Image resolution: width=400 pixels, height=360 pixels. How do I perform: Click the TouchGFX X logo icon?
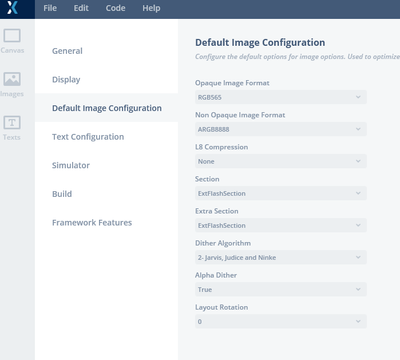(x=12, y=8)
